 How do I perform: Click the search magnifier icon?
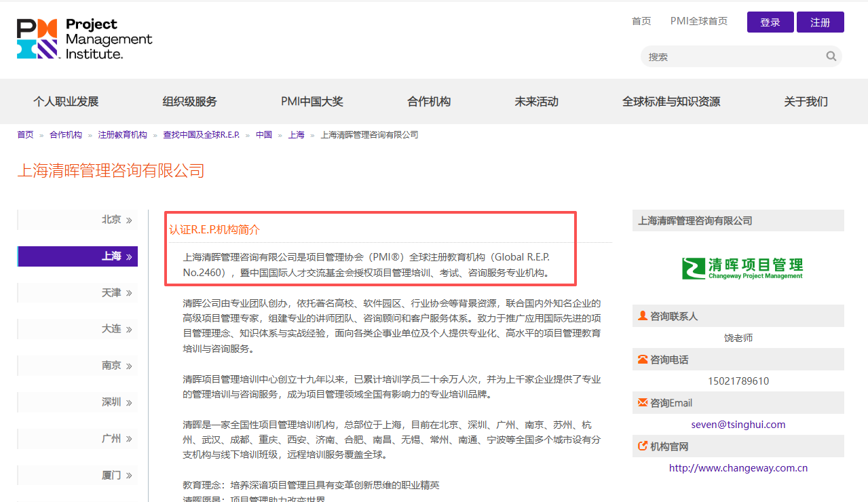tap(831, 56)
